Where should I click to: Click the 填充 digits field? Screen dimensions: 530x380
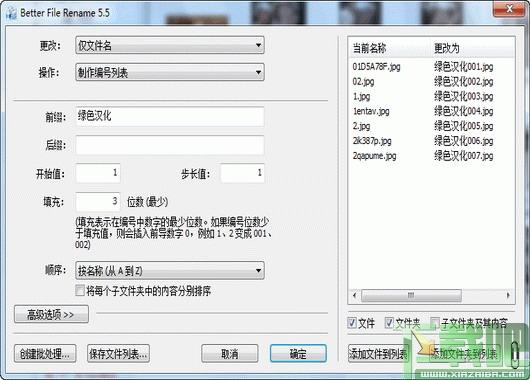98,202
